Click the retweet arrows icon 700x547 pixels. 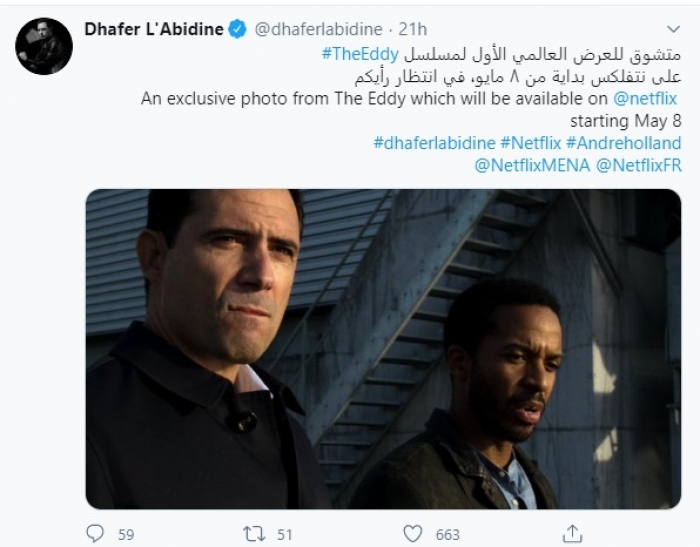[x=254, y=534]
